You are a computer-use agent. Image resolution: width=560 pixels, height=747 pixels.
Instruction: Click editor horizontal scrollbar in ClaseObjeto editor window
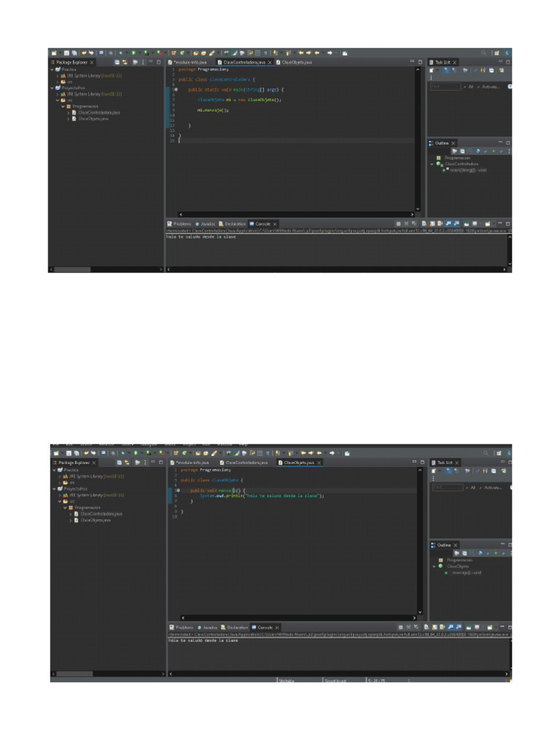click(299, 618)
